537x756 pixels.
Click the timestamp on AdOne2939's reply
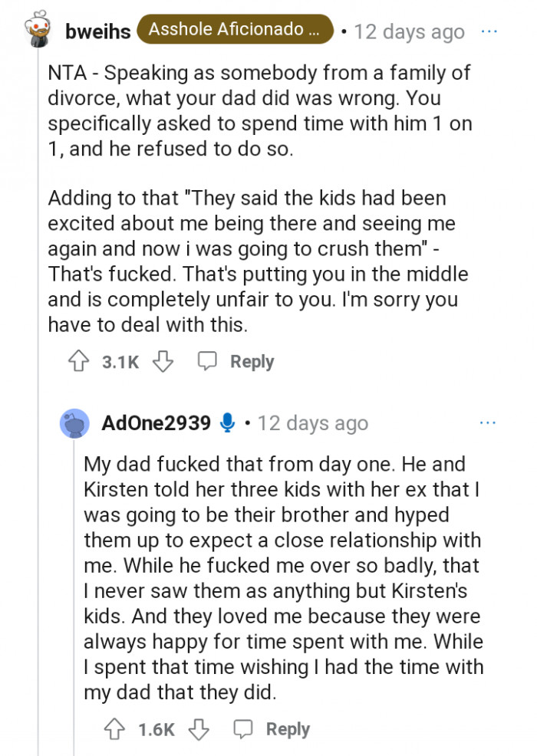point(313,423)
